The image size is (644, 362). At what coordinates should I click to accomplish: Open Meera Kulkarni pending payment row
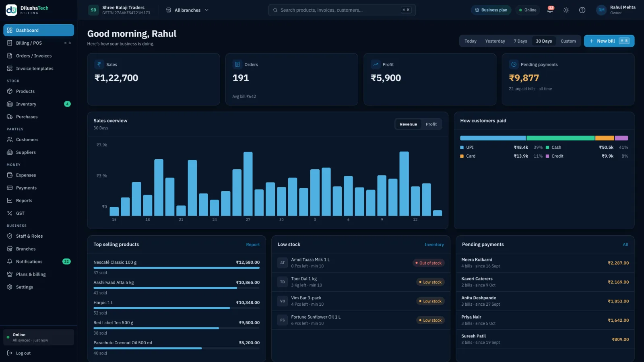point(545,263)
